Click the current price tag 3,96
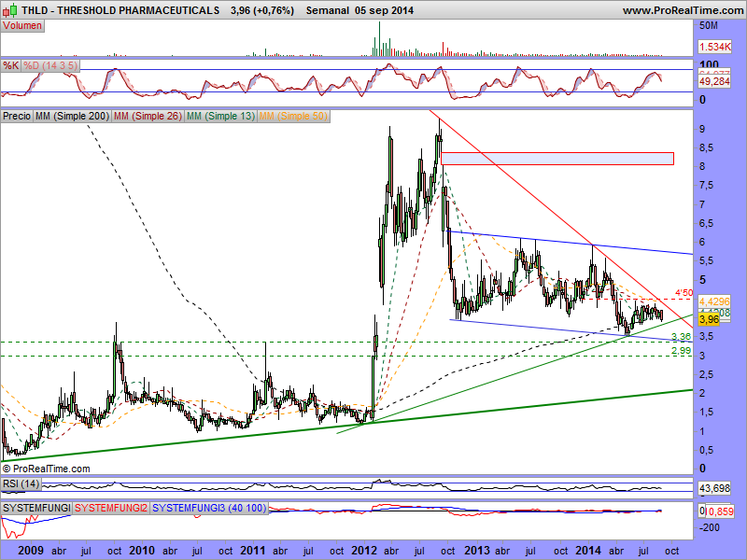This screenshot has height=560, width=747. point(710,319)
